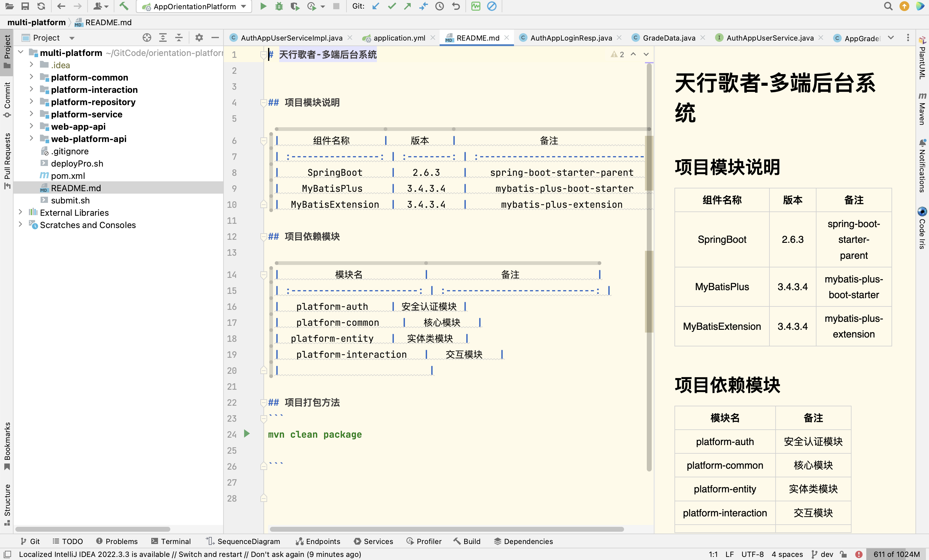Toggle the PlantUML side panel
Image resolution: width=929 pixels, height=560 pixels.
[922, 58]
